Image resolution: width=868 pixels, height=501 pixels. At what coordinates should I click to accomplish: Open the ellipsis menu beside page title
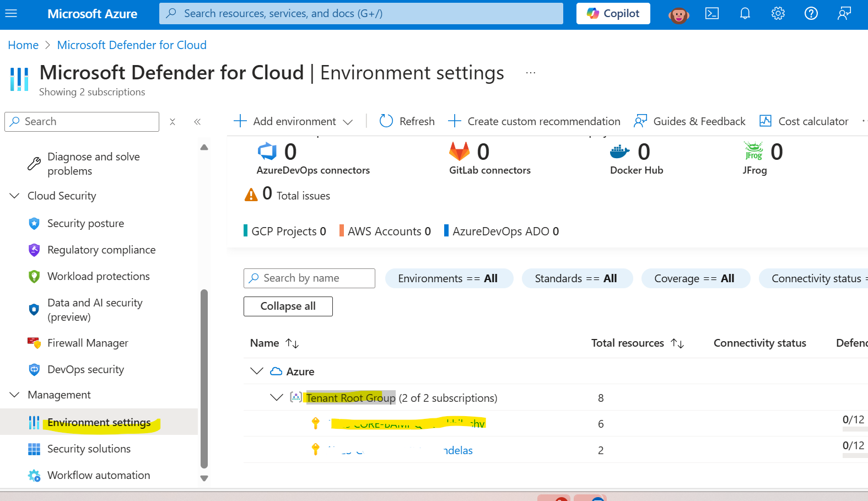531,73
